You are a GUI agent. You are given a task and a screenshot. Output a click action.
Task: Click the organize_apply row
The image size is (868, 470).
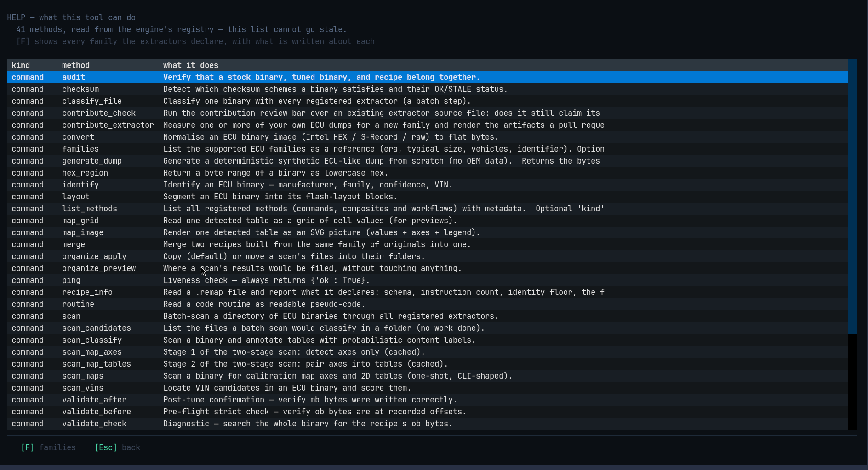pyautogui.click(x=428, y=256)
